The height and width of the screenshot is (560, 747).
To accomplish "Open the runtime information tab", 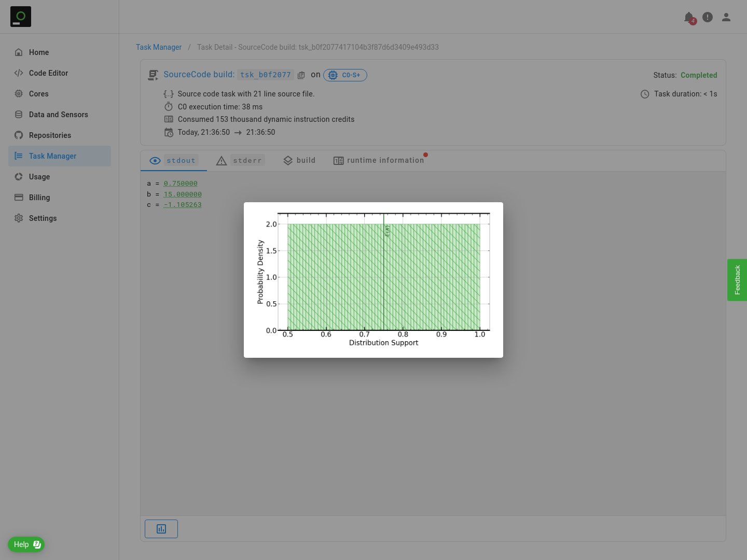I will [x=379, y=161].
